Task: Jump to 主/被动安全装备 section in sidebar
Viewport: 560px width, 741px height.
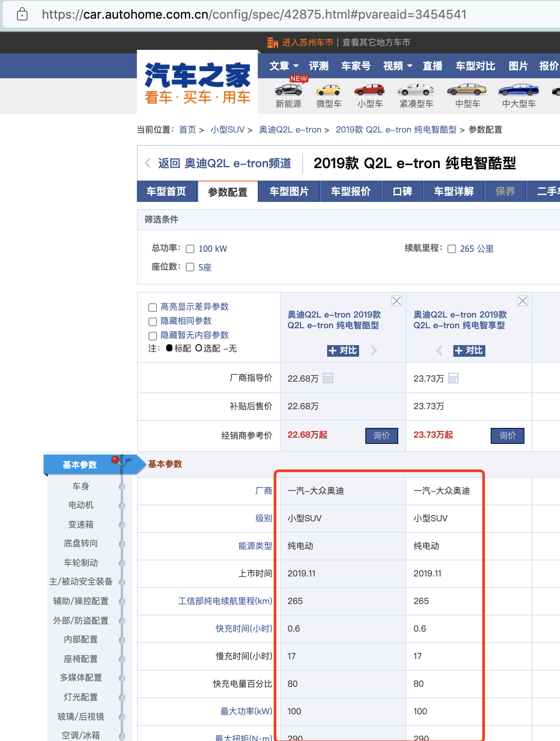Action: pos(81,581)
